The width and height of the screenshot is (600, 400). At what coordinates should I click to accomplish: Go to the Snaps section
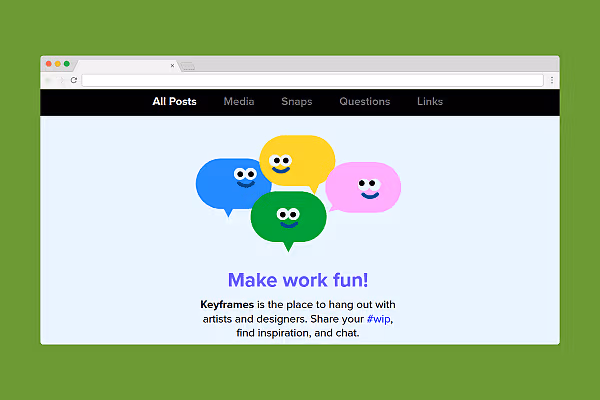coord(296,101)
